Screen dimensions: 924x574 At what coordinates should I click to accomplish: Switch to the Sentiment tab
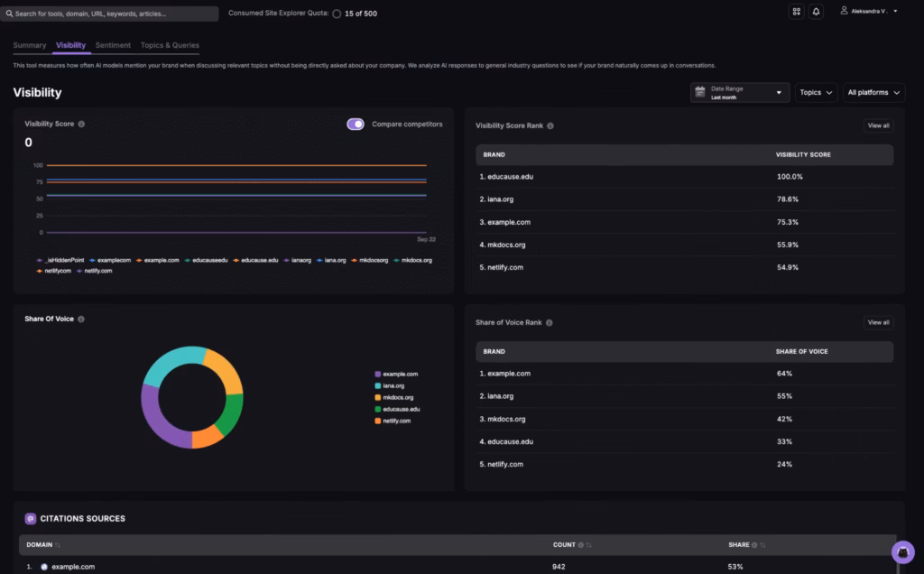(x=113, y=44)
